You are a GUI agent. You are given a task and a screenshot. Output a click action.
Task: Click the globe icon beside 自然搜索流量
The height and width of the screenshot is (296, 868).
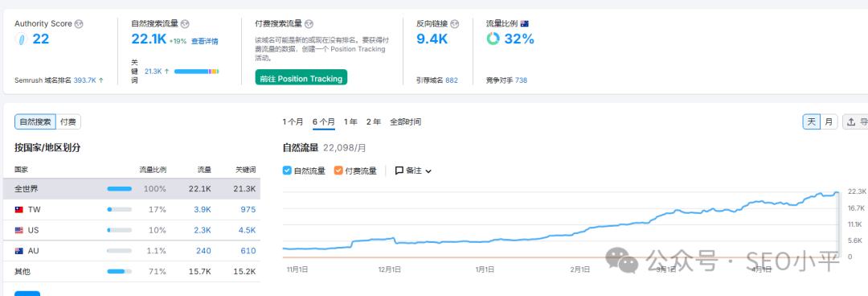coord(185,24)
